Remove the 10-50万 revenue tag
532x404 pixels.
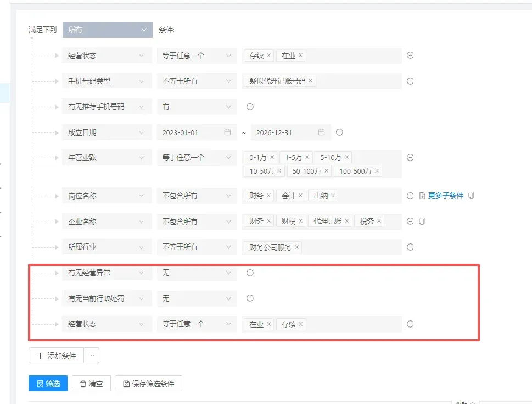coord(279,170)
